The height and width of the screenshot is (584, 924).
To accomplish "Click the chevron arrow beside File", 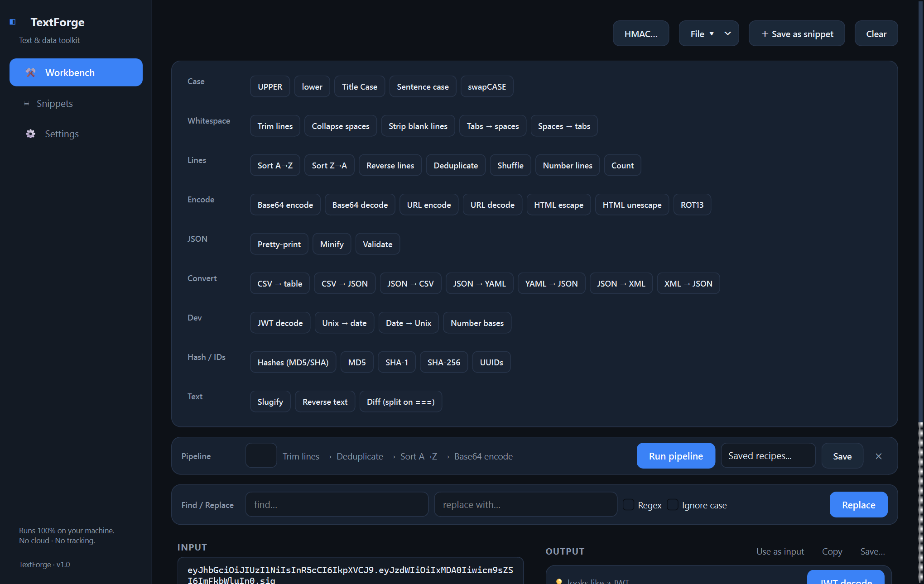I will [x=727, y=34].
